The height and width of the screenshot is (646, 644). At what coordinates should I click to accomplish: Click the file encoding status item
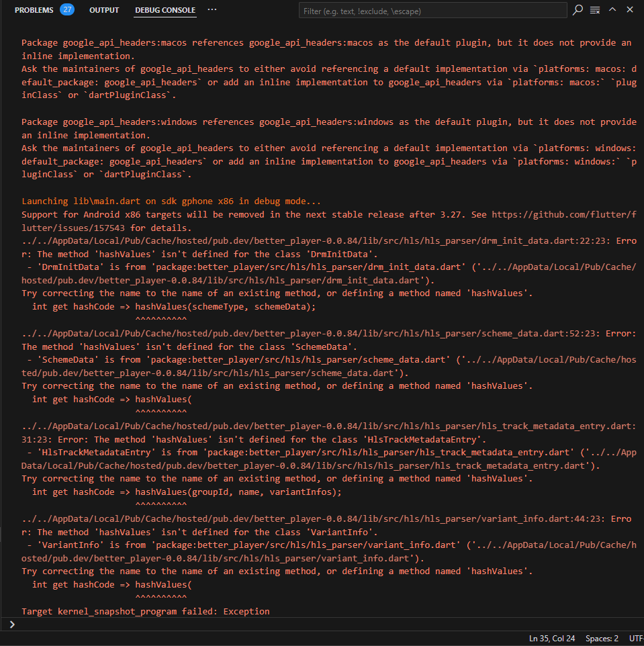click(636, 638)
